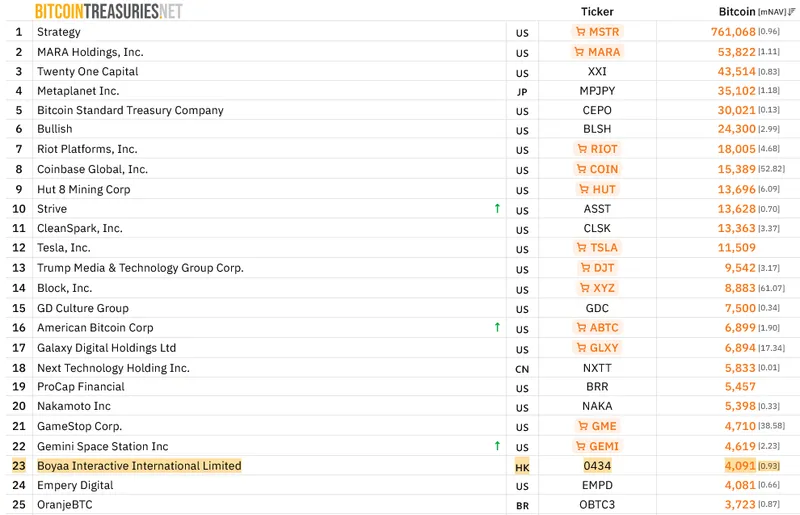Click the Ticker column header
This screenshot has height=515, width=800.
click(x=597, y=12)
